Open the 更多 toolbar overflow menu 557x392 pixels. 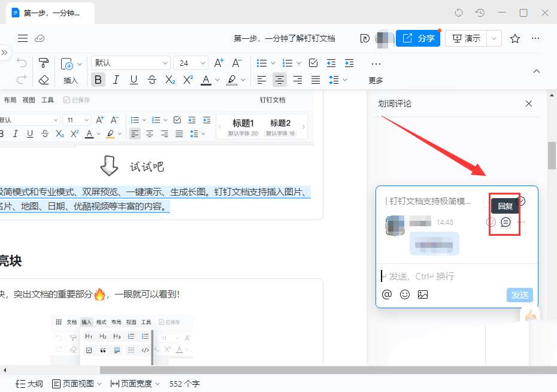pos(376,72)
